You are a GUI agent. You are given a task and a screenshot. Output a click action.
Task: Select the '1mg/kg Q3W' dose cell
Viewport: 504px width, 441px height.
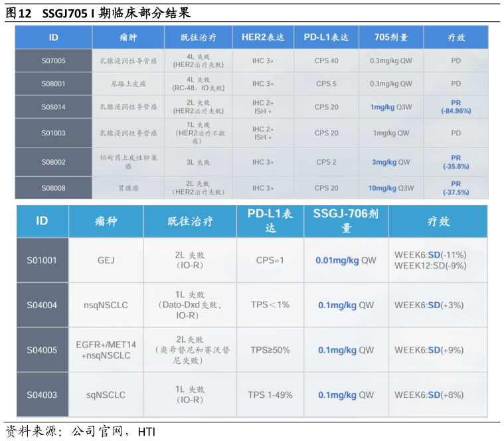pos(391,107)
